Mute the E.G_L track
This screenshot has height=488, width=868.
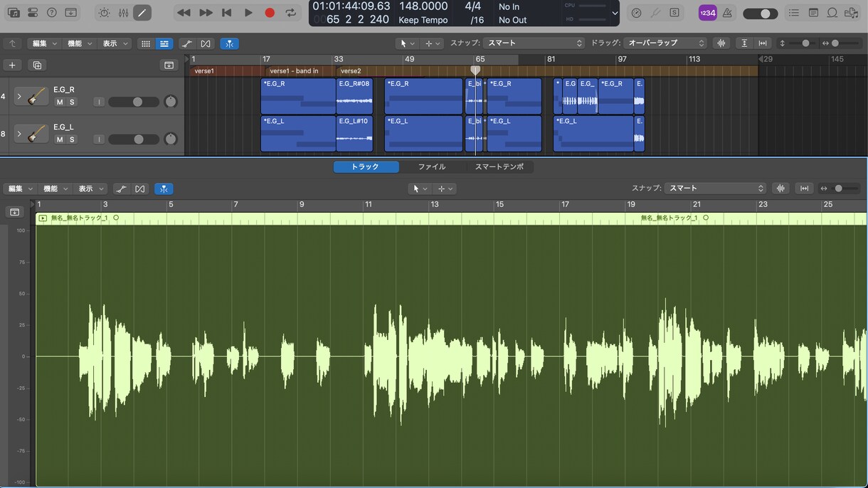coord(60,139)
